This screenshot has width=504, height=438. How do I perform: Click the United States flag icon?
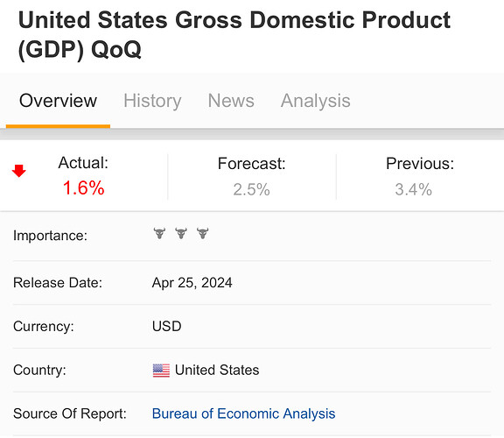pos(161,371)
